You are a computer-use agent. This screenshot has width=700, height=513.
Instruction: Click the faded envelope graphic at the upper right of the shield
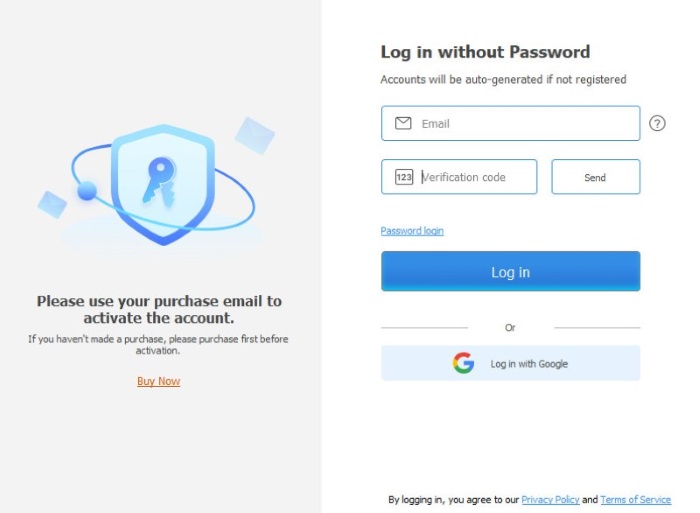click(254, 136)
